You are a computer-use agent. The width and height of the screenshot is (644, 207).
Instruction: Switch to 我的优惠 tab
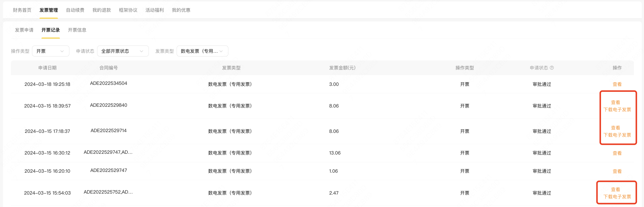[181, 10]
